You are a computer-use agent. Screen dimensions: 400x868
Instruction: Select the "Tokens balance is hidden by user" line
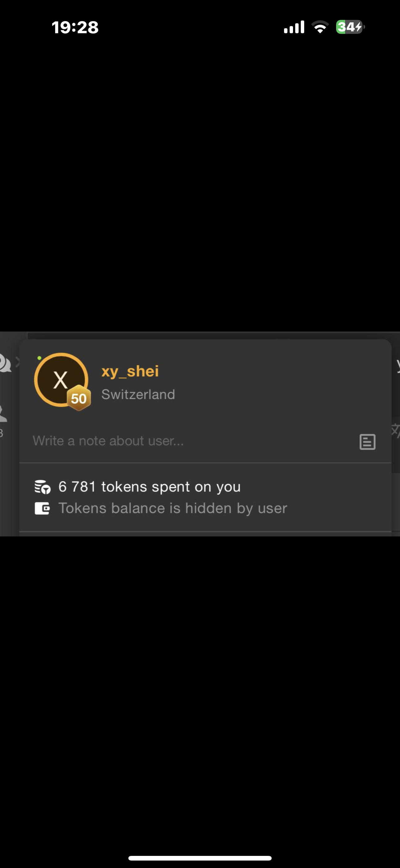[x=173, y=509]
